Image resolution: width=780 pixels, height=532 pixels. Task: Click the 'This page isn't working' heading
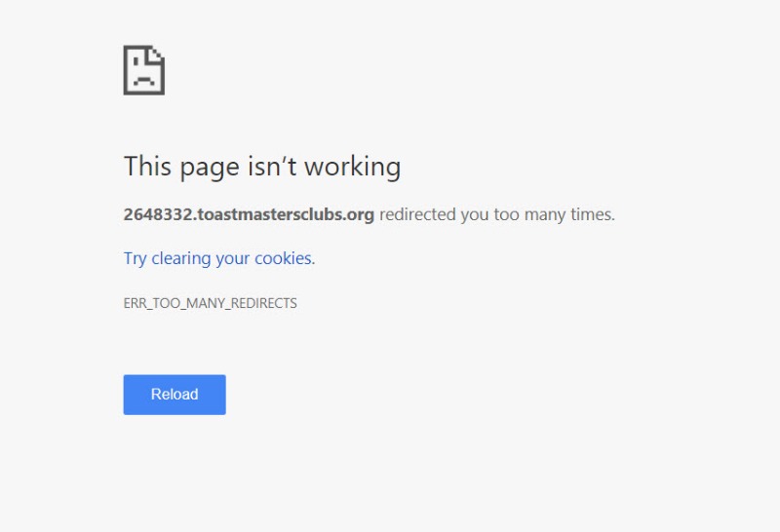262,167
